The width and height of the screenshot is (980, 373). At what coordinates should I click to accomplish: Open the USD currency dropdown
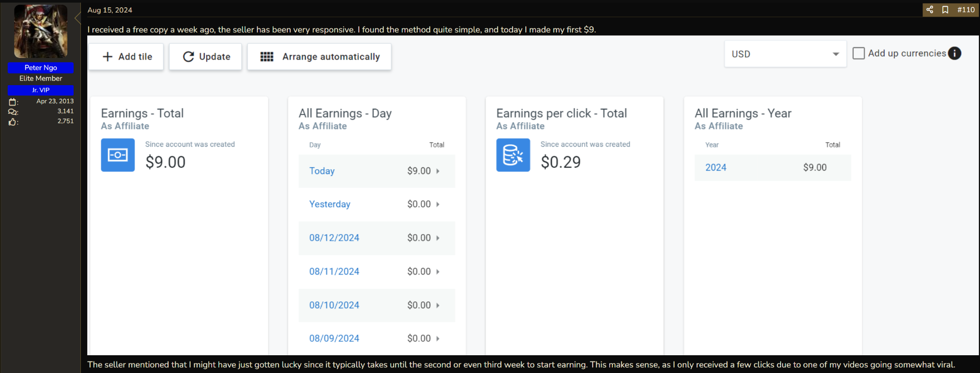click(785, 54)
